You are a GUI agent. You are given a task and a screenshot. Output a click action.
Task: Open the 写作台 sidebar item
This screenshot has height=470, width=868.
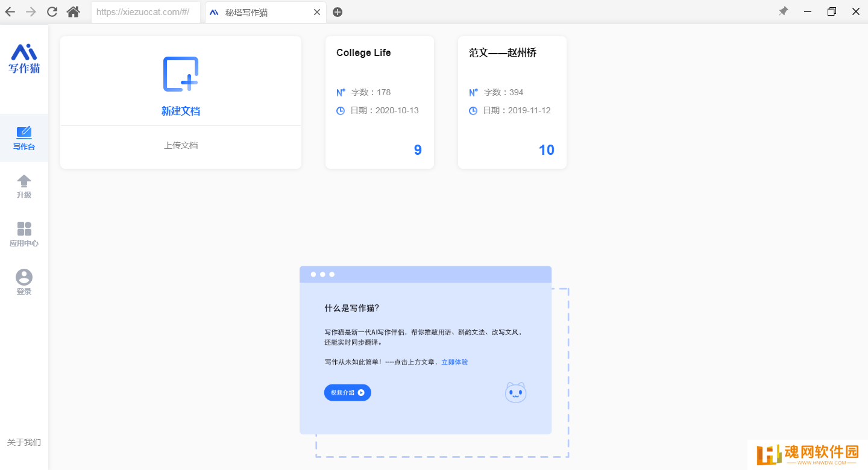[24, 138]
